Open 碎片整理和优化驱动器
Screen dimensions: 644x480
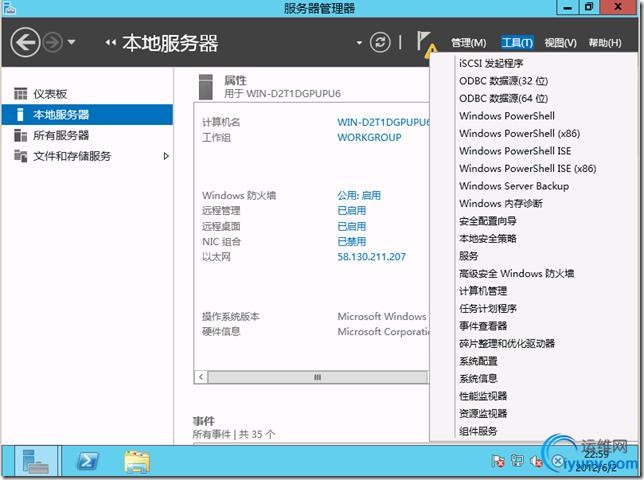(507, 344)
